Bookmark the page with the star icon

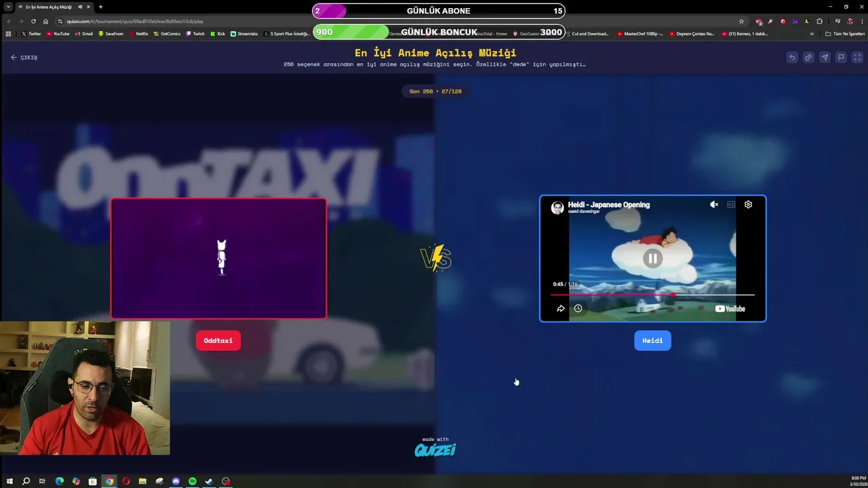(741, 21)
